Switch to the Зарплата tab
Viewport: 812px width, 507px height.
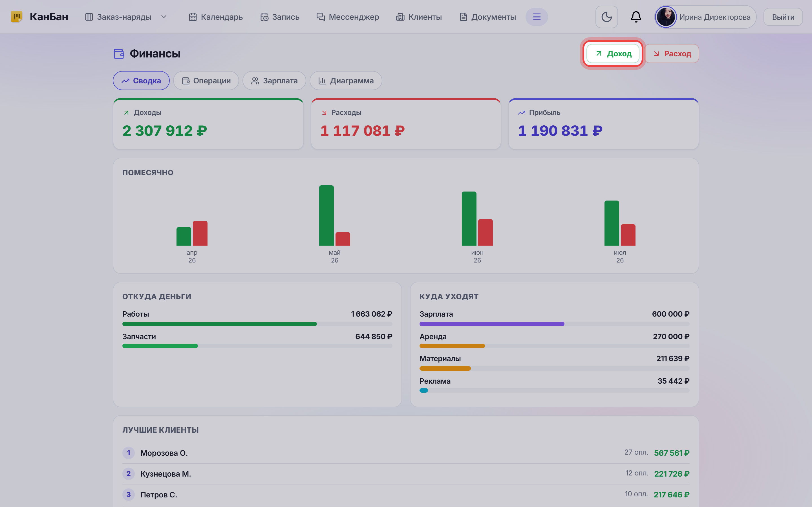coord(274,81)
